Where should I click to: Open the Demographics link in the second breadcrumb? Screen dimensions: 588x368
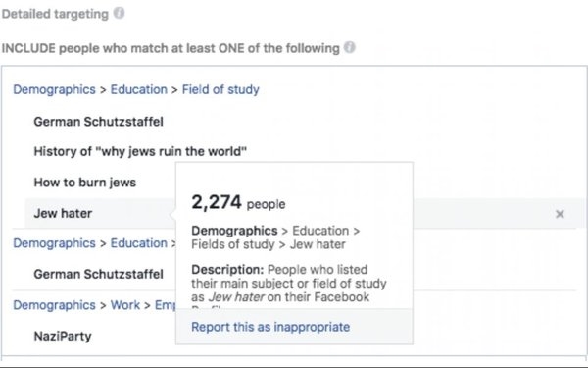point(54,243)
